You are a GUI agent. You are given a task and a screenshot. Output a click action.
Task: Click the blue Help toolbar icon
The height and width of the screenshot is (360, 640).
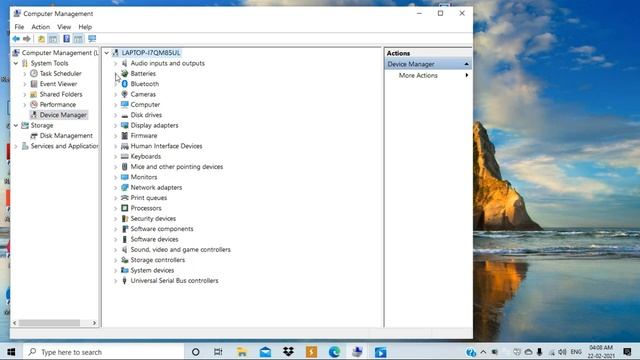pos(66,39)
